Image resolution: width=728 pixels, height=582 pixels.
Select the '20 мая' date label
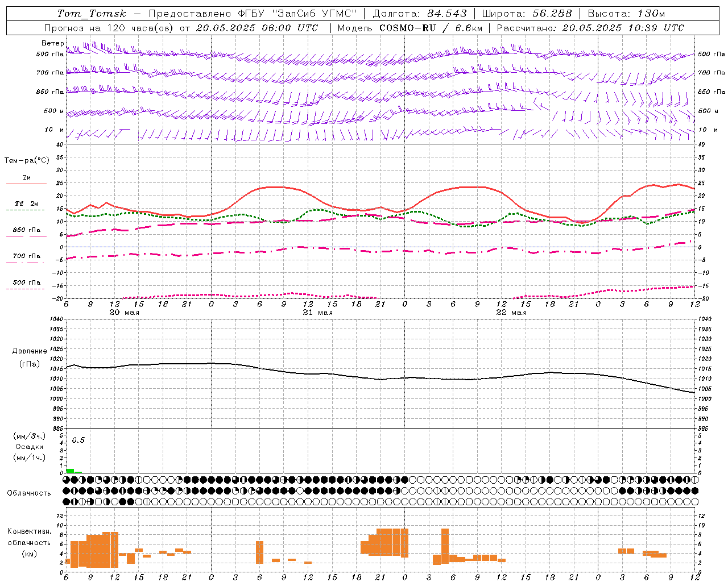coord(124,312)
